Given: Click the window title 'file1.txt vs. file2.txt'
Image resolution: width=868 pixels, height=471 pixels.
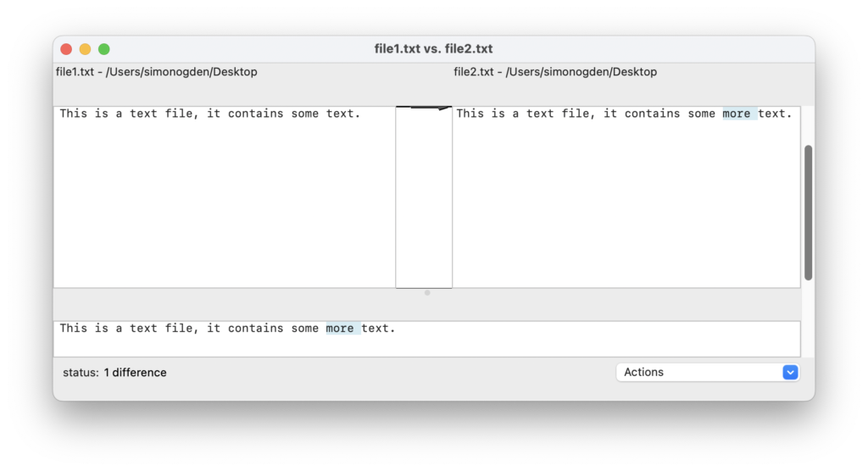Looking at the screenshot, I should pos(433,48).
